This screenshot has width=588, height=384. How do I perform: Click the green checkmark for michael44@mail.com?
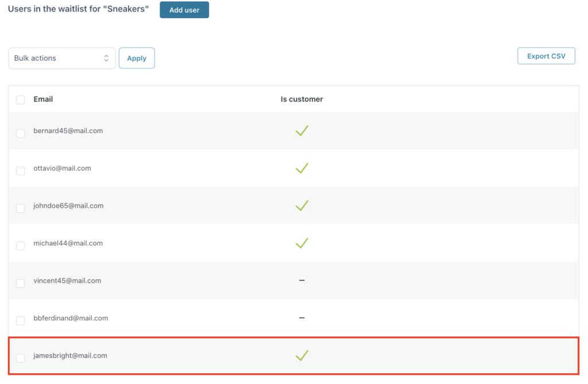301,243
